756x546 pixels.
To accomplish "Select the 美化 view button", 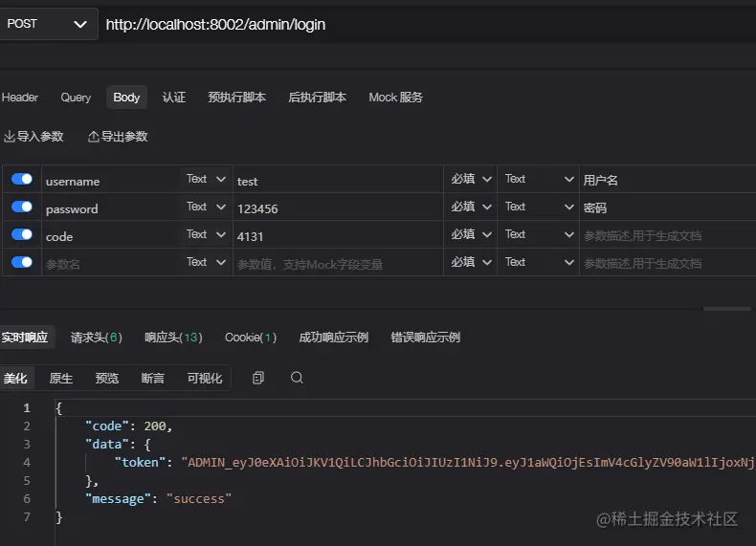I will coord(15,379).
